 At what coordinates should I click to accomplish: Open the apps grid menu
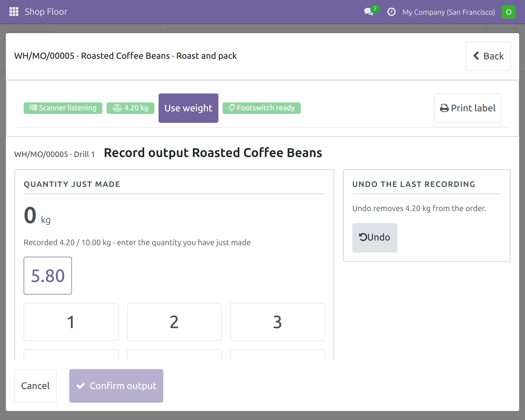click(14, 12)
